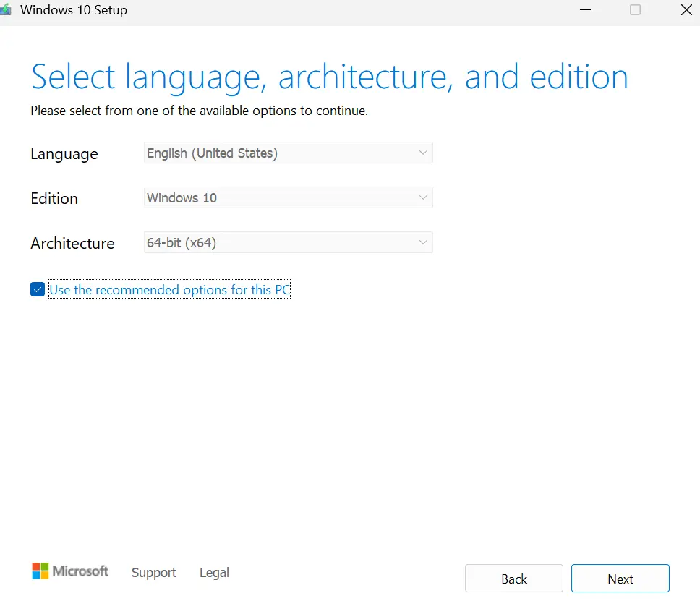Click the Language field label
Screen dimensions: 700x606
click(x=64, y=154)
